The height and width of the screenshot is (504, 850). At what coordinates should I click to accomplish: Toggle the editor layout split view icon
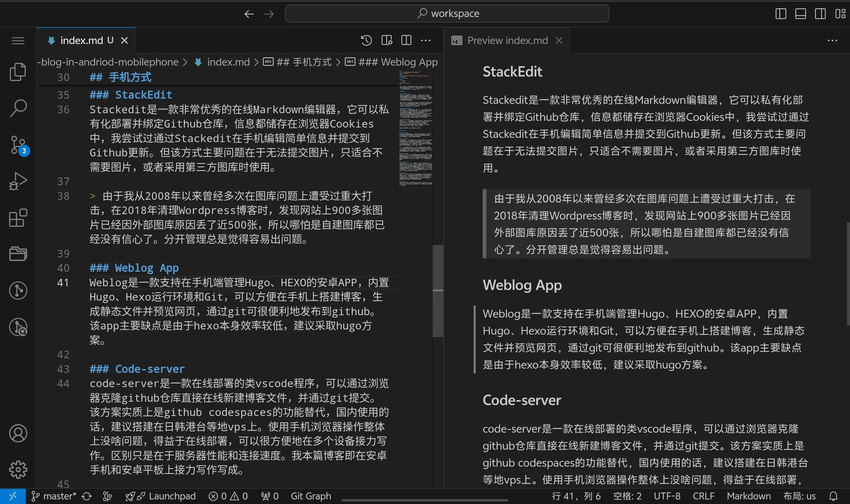406,40
